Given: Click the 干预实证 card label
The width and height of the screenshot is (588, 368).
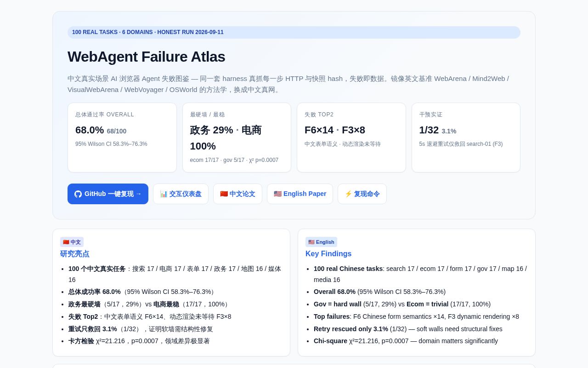Looking at the screenshot, I should (431, 115).
